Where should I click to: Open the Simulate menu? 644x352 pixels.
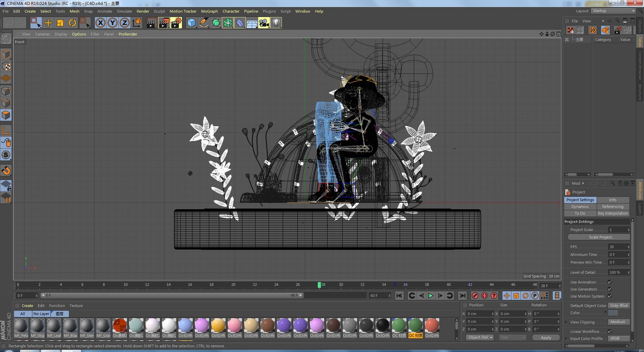click(124, 11)
